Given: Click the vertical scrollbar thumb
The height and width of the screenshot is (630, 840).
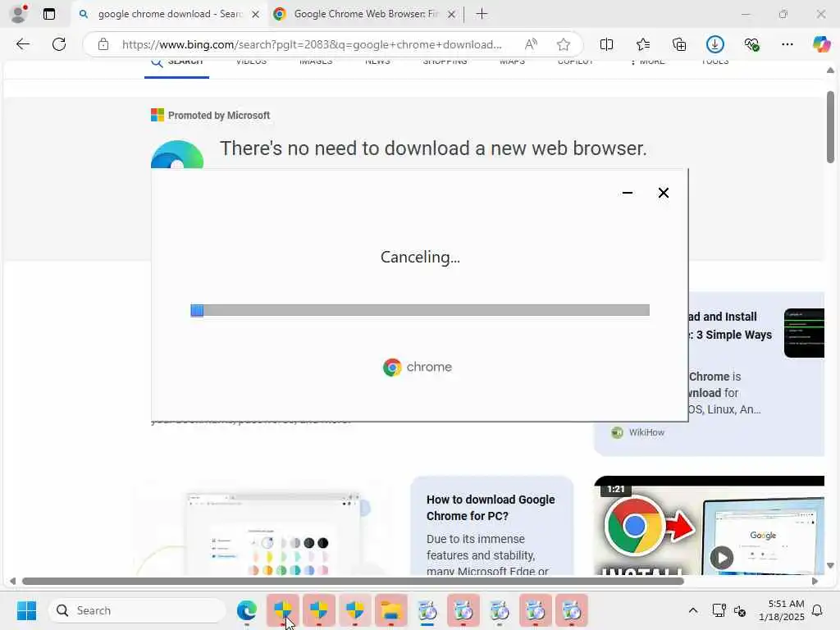Looking at the screenshot, I should [830, 127].
